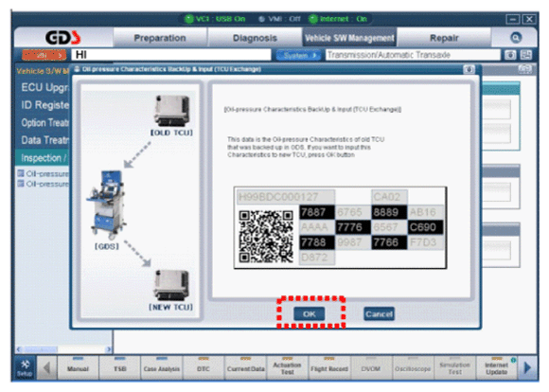Open the Preparation tab
The width and height of the screenshot is (549, 392).
[160, 38]
